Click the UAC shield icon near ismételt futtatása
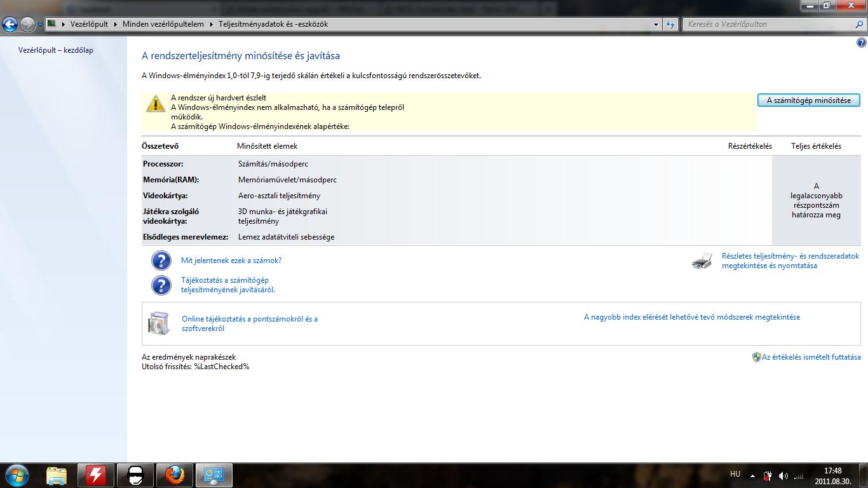868x488 pixels. pos(756,357)
